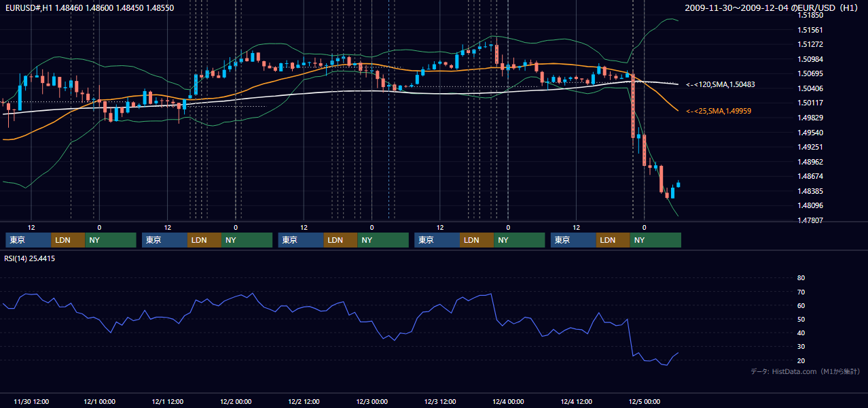Click the 12/3 00:00 time axis label
The image size is (868, 408).
point(372,401)
